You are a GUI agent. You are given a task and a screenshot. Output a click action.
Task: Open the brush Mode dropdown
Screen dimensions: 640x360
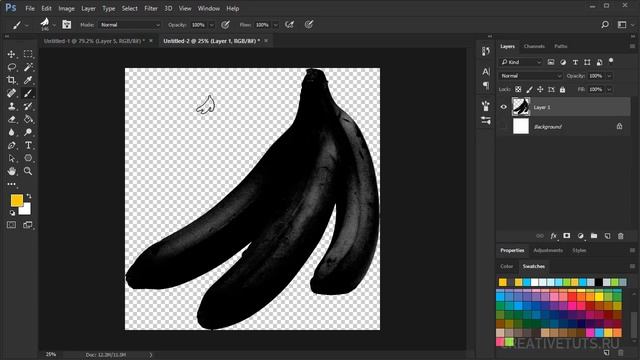(130, 25)
